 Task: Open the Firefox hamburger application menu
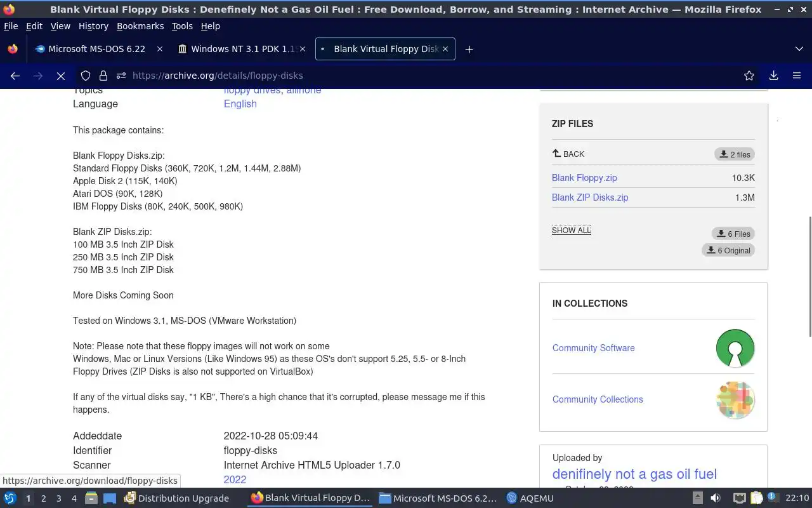coord(797,76)
